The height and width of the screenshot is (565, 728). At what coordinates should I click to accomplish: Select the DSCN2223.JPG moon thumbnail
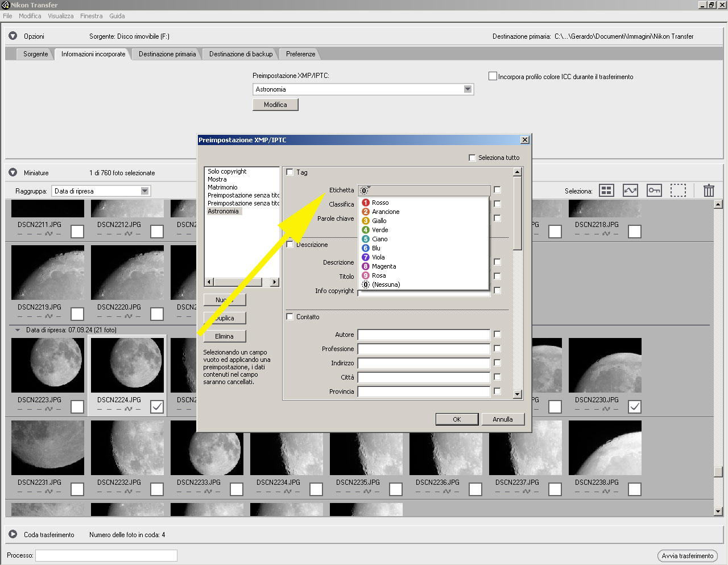(48, 365)
